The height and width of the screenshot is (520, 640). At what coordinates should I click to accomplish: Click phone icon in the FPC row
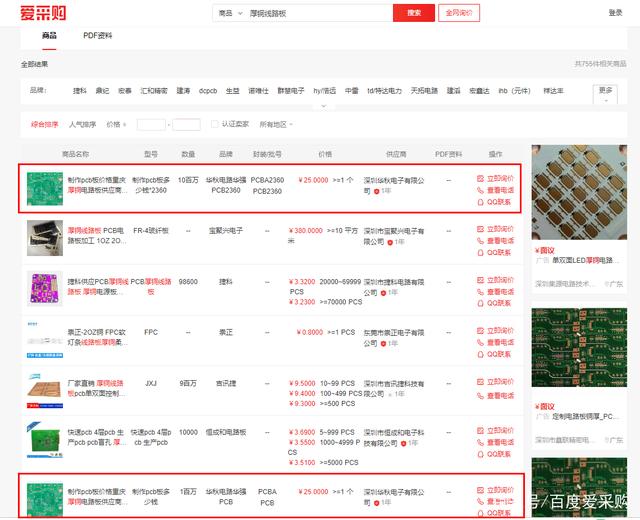tap(480, 342)
